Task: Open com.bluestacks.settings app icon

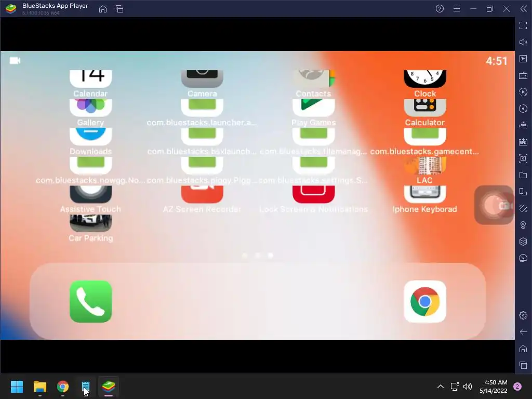Action: 313,165
